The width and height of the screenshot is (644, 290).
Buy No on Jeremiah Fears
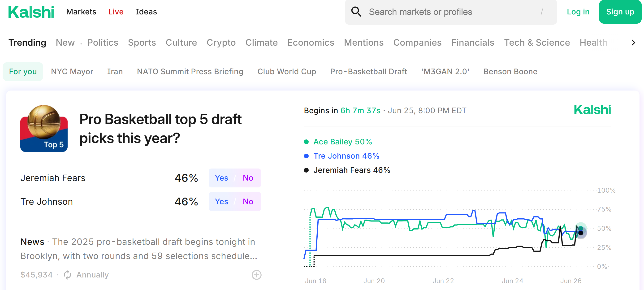pos(248,178)
